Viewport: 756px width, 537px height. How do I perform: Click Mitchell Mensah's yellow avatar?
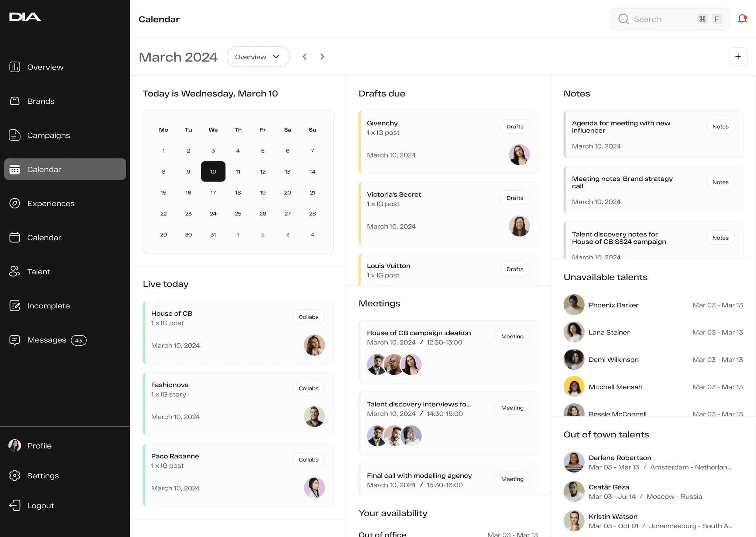(574, 387)
